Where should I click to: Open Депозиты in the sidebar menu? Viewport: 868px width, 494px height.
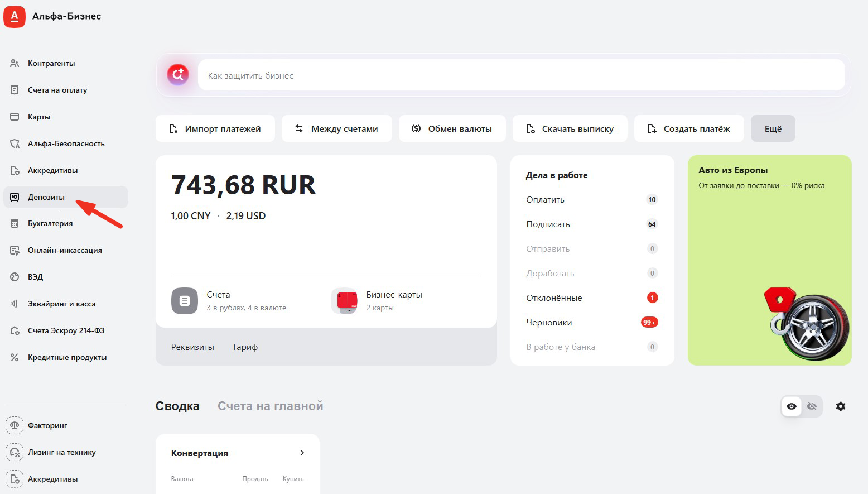click(46, 197)
